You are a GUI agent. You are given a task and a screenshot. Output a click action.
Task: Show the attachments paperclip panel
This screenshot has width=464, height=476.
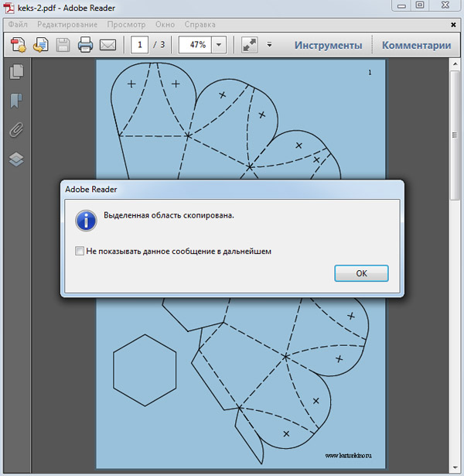(x=16, y=130)
